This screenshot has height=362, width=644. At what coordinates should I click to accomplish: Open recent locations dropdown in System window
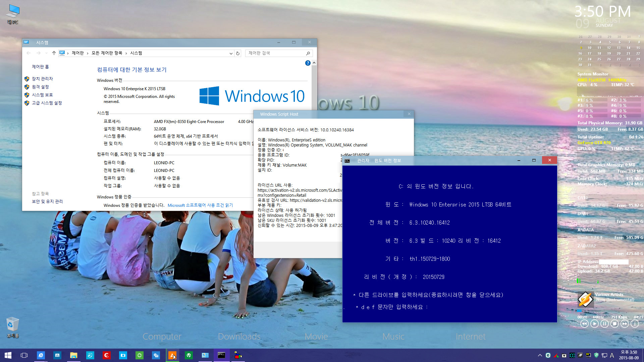tap(46, 53)
